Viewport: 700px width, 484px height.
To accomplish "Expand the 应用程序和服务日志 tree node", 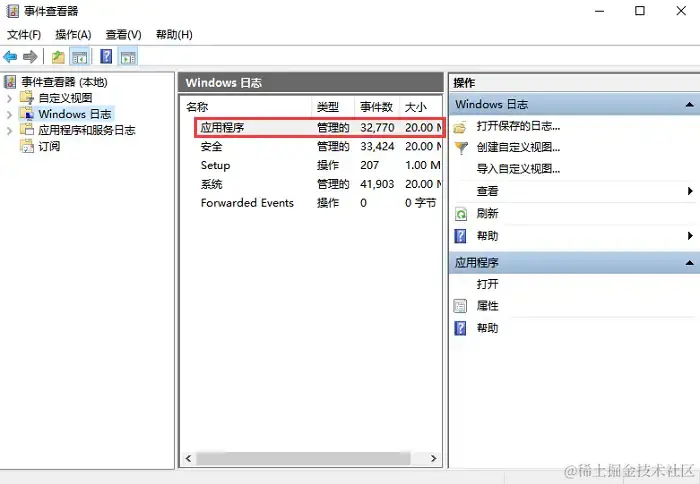I will click(9, 130).
